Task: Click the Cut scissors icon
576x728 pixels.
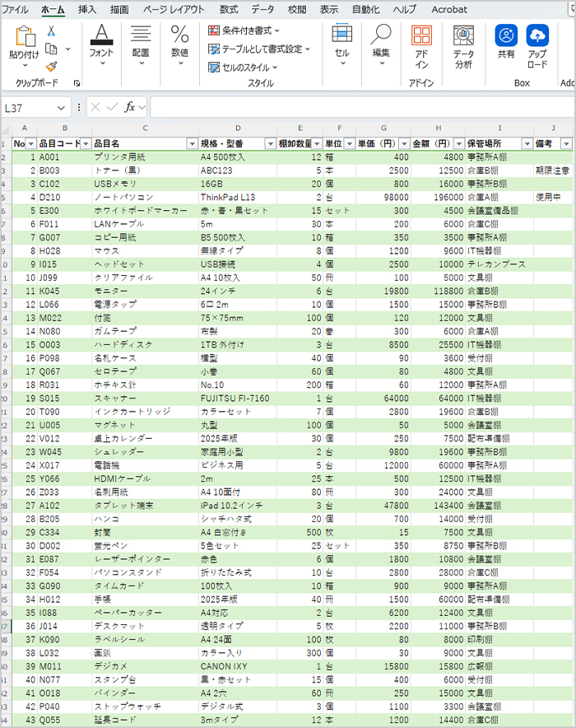Action: click(51, 31)
